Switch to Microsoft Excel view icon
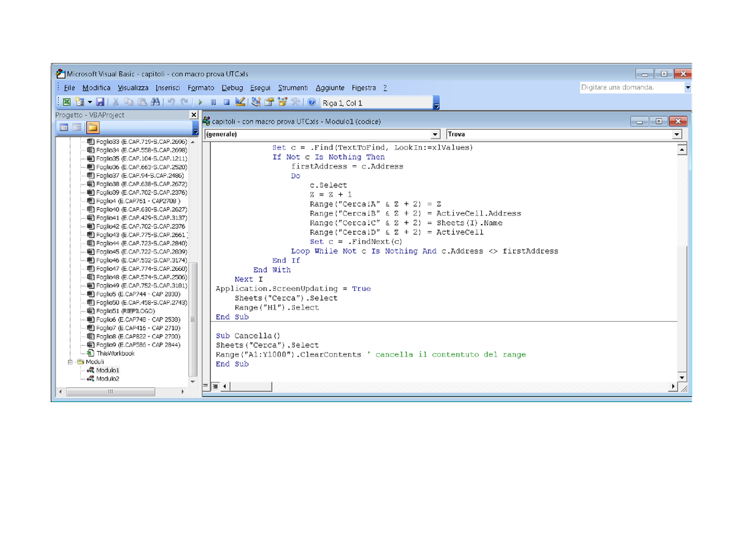The height and width of the screenshot is (535, 756). [67, 102]
